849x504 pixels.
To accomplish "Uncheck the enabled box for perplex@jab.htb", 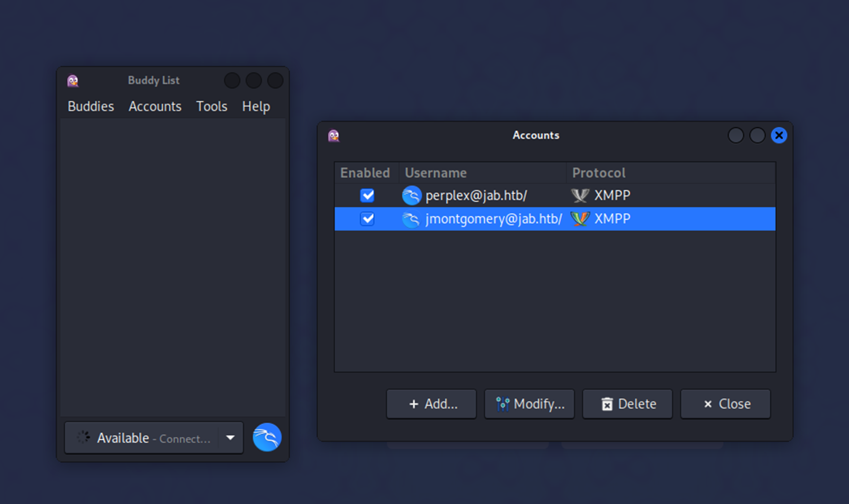I will (367, 195).
